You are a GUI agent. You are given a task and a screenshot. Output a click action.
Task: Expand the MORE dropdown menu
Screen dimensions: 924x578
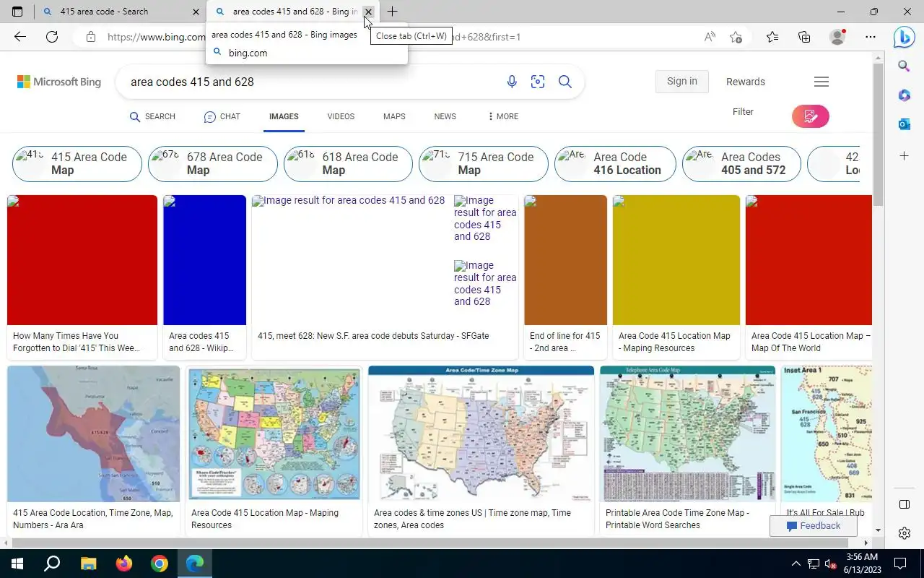click(503, 116)
